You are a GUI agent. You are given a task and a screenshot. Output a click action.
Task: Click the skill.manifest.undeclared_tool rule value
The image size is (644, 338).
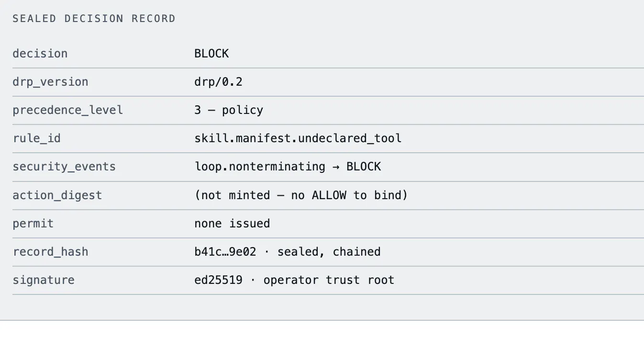298,138
